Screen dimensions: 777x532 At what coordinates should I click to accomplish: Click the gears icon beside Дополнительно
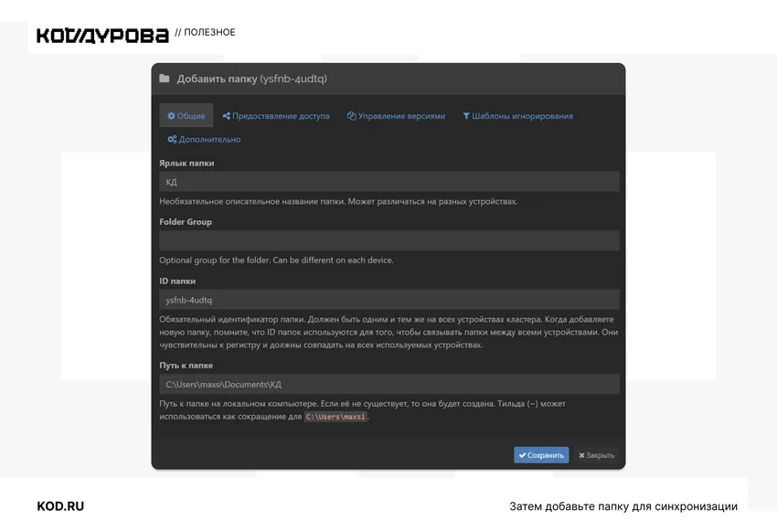pyautogui.click(x=172, y=139)
